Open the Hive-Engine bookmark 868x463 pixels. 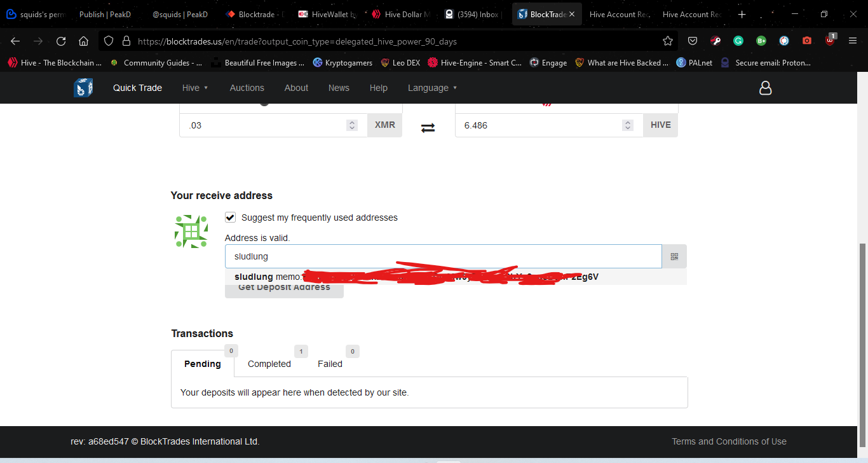475,62
